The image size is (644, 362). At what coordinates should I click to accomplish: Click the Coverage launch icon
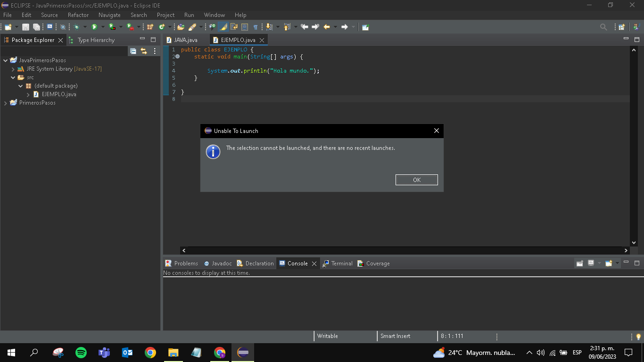pos(112,27)
